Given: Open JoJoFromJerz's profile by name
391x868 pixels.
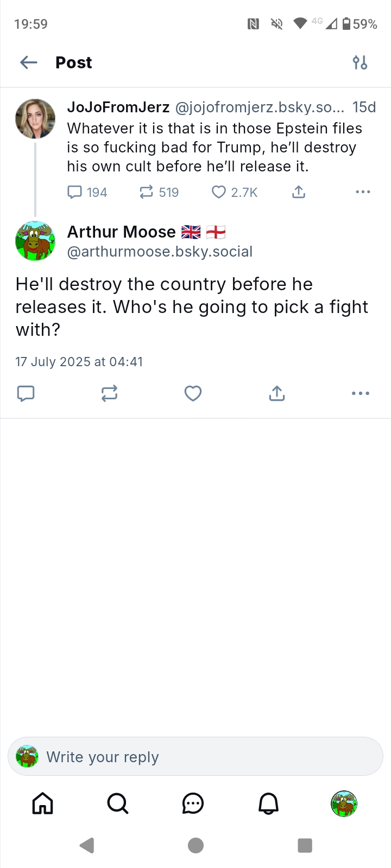Looking at the screenshot, I should [118, 107].
